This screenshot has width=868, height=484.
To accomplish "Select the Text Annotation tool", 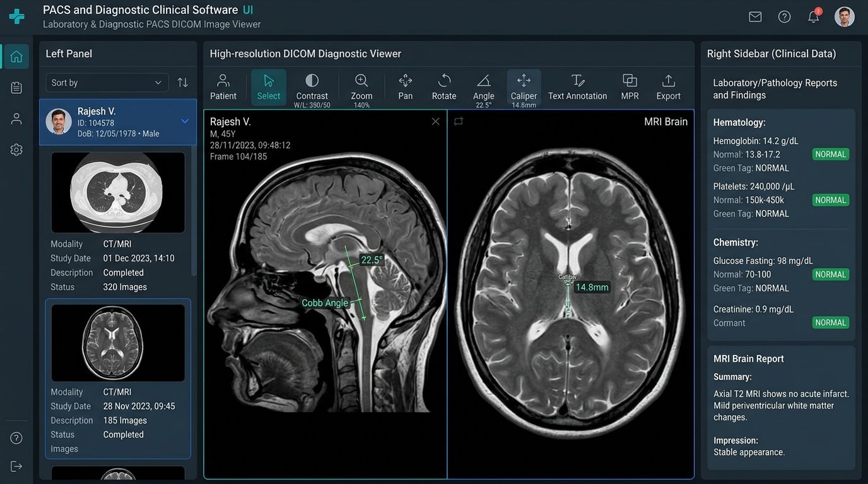I will tap(577, 87).
